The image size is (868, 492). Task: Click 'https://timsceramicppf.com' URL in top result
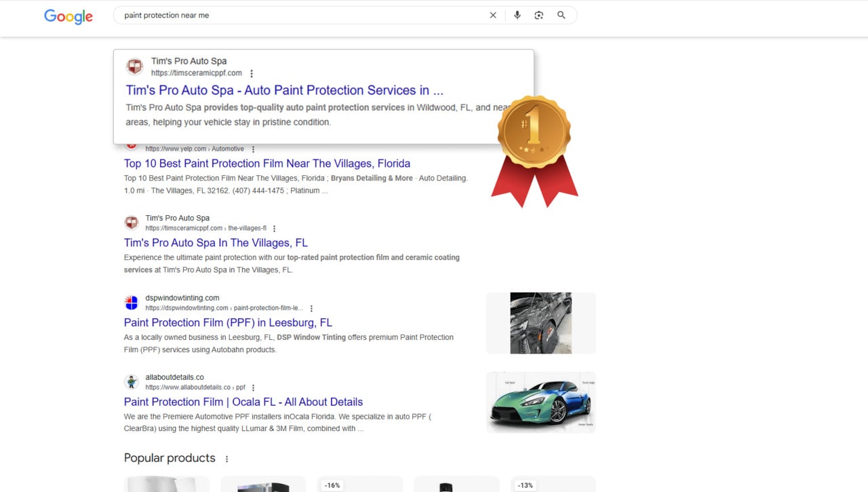pos(197,73)
